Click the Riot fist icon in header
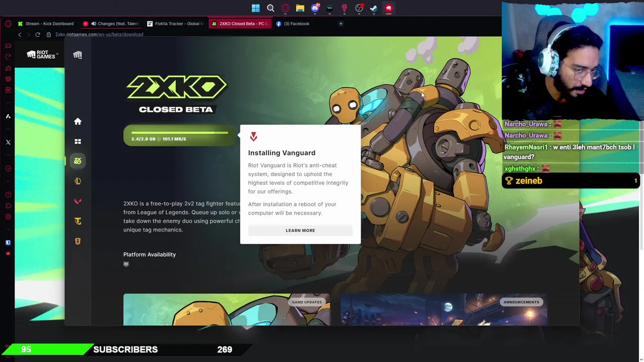 [77, 55]
